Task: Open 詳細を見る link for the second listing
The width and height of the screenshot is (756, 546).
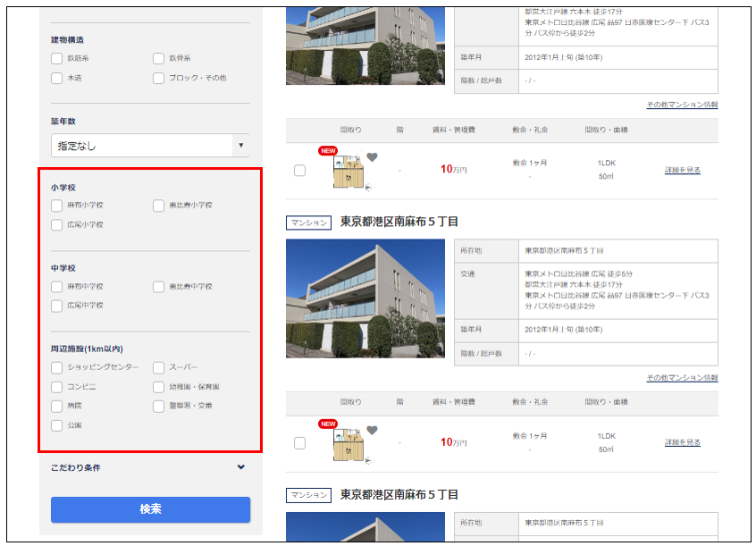Action: [x=682, y=442]
